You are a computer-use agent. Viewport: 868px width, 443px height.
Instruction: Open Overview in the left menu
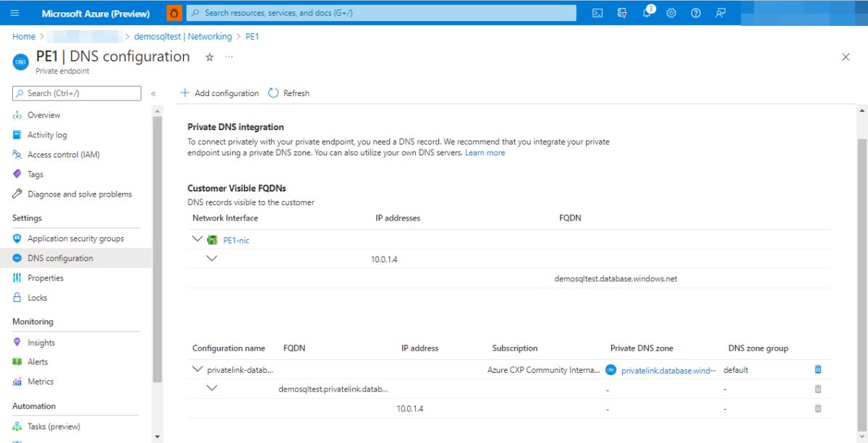[x=44, y=115]
